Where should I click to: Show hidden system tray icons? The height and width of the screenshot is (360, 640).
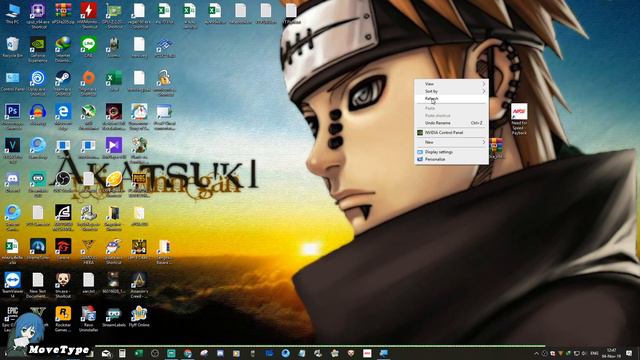tap(536, 353)
